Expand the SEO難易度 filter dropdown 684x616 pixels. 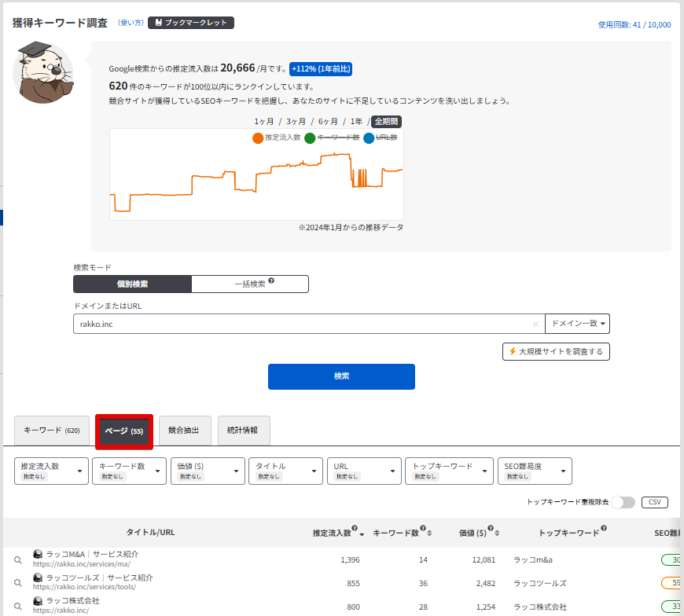pyautogui.click(x=535, y=471)
